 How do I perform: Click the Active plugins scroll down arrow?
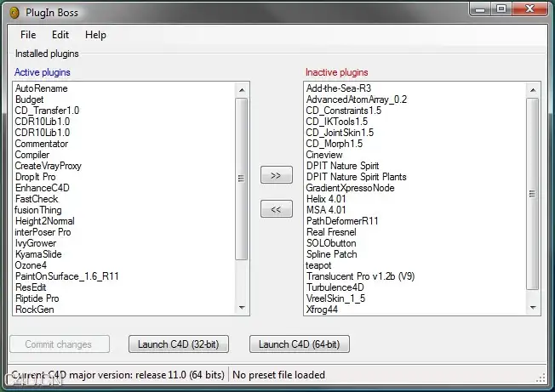(242, 308)
